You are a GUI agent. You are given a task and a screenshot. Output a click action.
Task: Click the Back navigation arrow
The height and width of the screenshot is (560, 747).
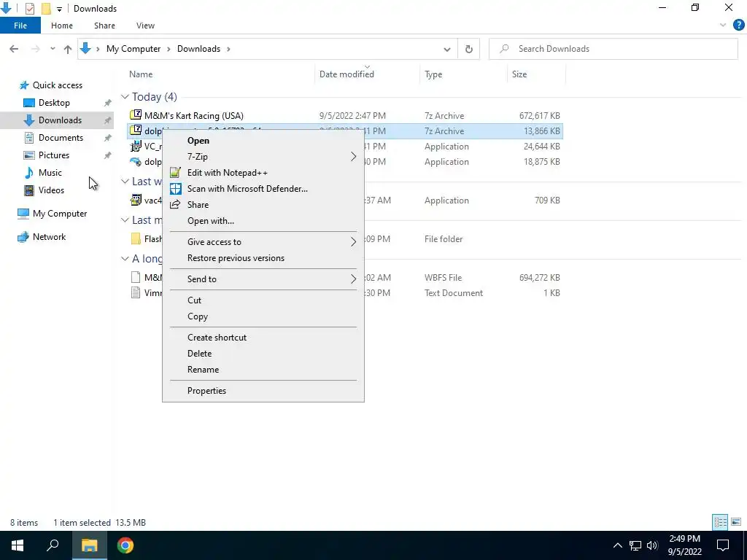14,49
